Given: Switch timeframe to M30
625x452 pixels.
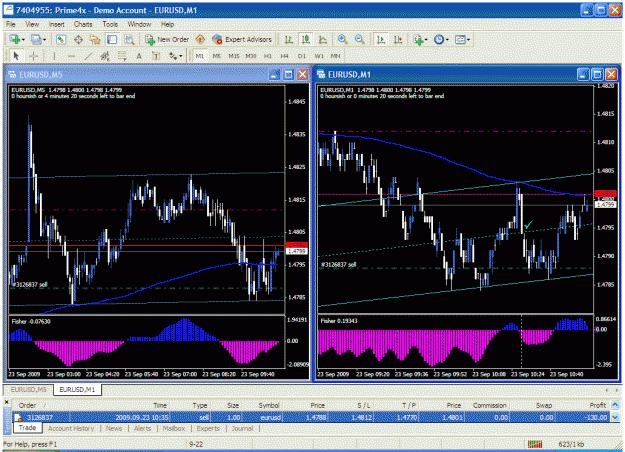Looking at the screenshot, I should coord(251,56).
